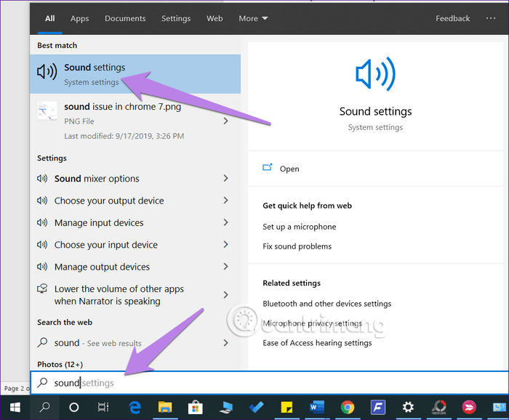Viewport: 509px width, 420px height.
Task: Expand chevron next to Sound mixer options
Action: point(226,178)
